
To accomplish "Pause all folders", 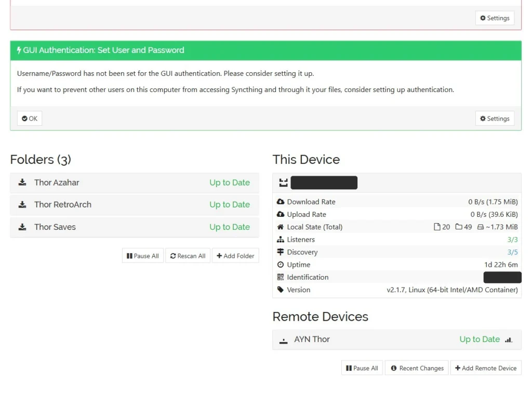I will tap(142, 256).
